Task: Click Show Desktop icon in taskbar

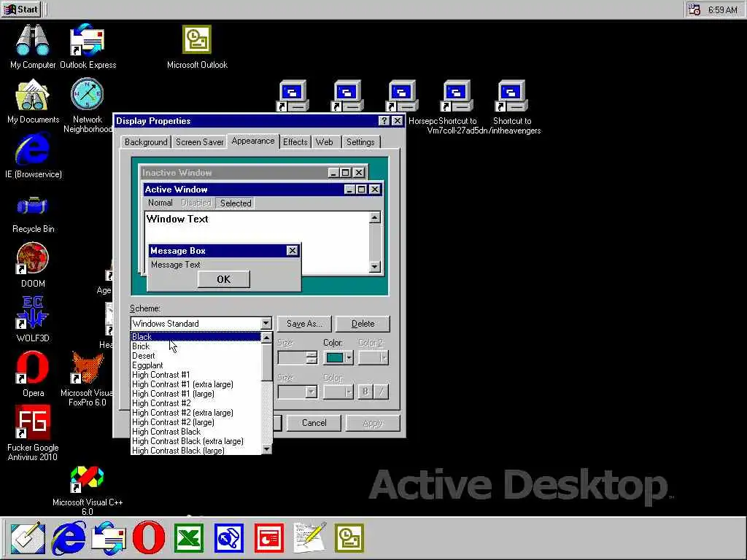Action: [x=28, y=538]
